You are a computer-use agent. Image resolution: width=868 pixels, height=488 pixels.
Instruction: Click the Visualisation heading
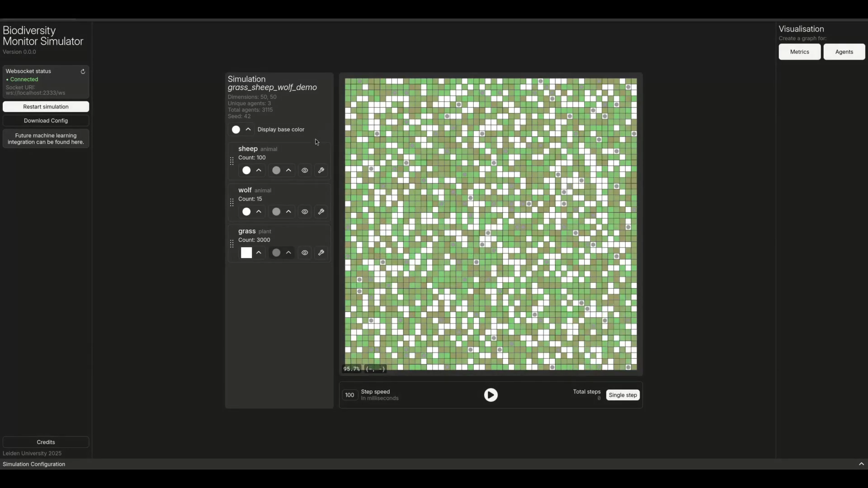pyautogui.click(x=801, y=29)
